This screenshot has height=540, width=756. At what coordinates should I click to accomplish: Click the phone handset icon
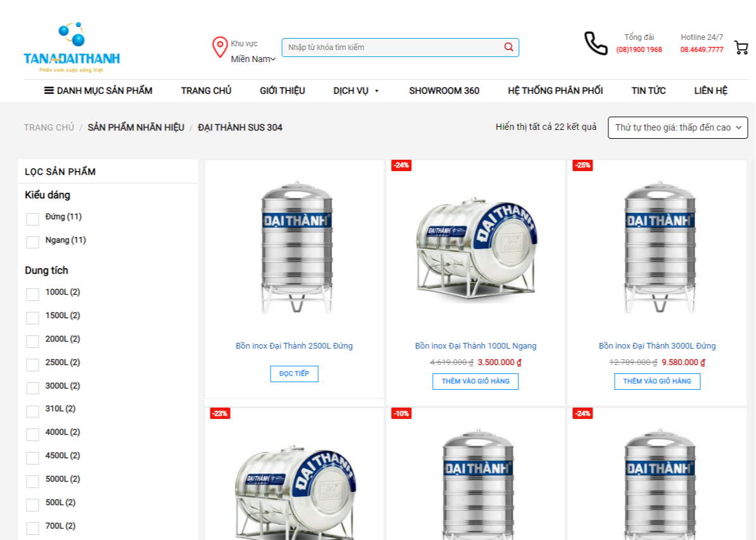(x=596, y=43)
